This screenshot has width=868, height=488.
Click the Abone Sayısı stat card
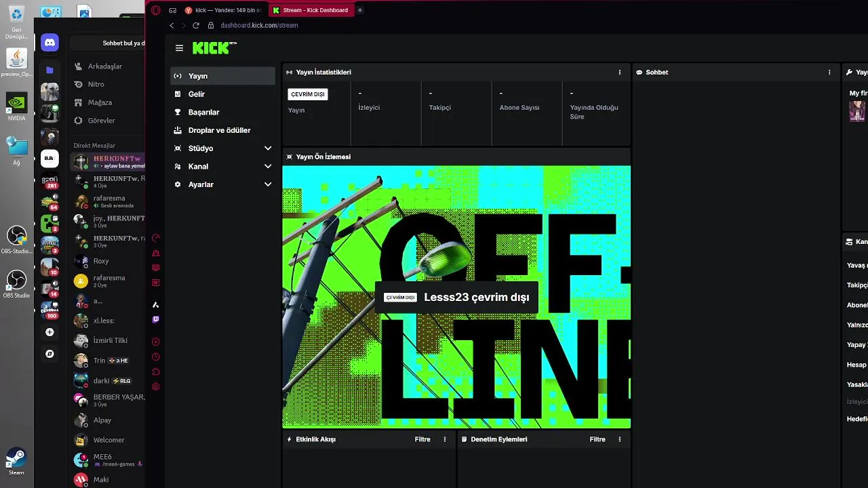coord(527,114)
